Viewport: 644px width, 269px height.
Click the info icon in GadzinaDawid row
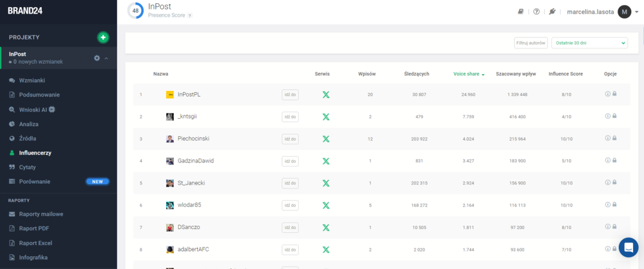pyautogui.click(x=608, y=161)
